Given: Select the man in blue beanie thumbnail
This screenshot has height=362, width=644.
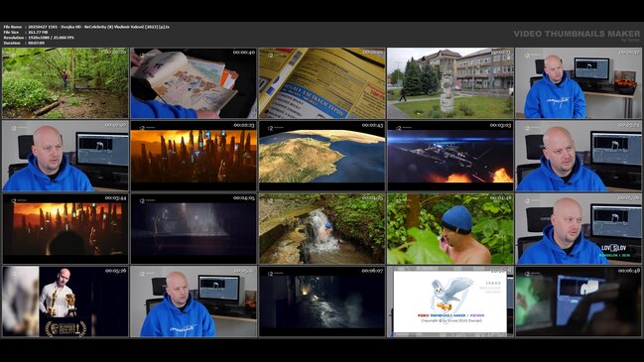Looking at the screenshot, I should point(451,229).
